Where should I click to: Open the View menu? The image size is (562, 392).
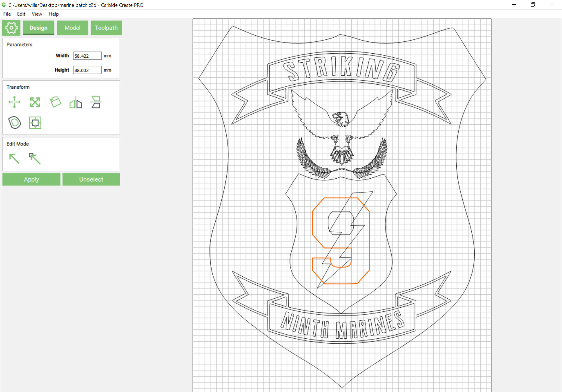[37, 14]
